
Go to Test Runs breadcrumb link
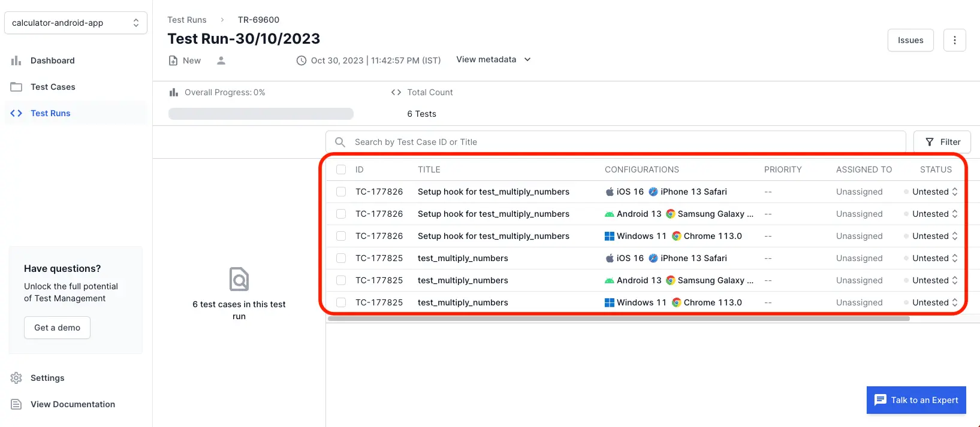click(x=186, y=20)
